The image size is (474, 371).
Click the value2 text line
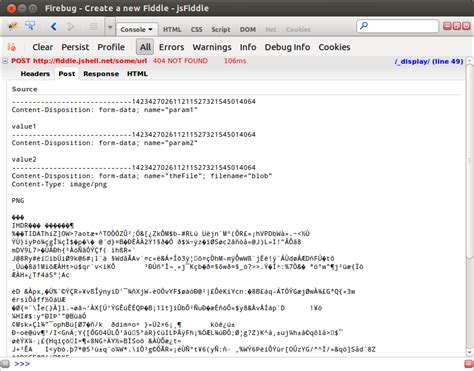(x=24, y=159)
